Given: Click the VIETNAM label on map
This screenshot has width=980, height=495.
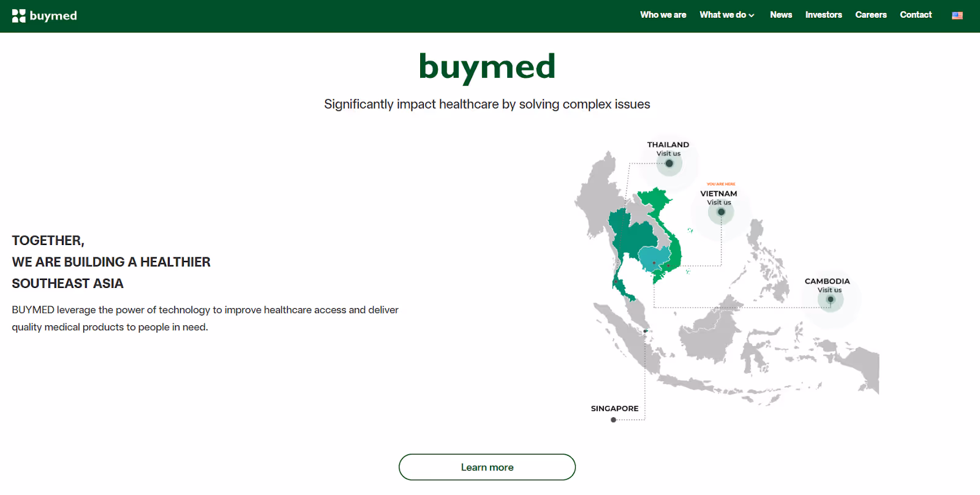Looking at the screenshot, I should click(718, 194).
